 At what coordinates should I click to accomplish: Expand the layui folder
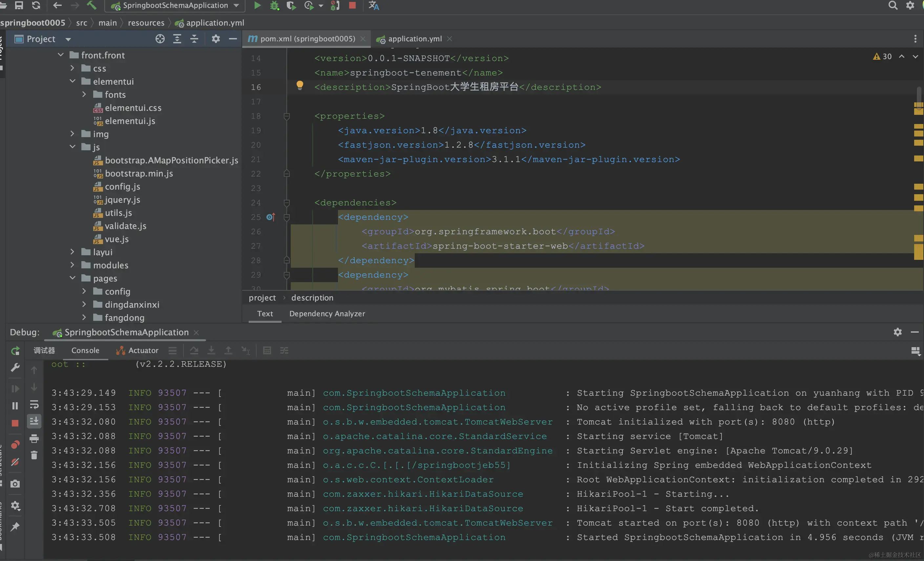pos(73,252)
